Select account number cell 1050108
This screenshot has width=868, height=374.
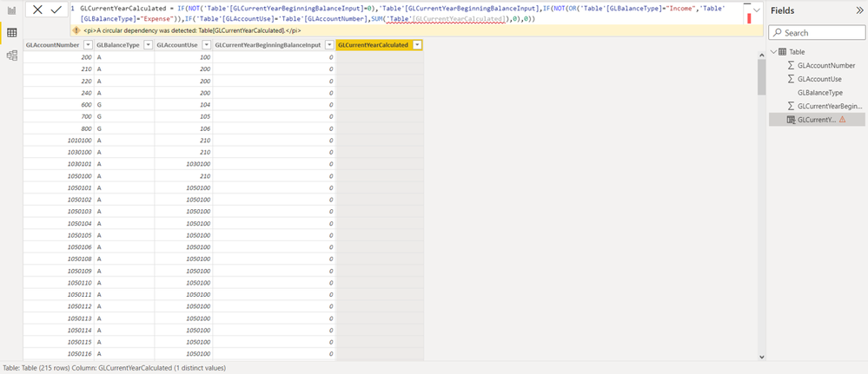[x=59, y=259]
